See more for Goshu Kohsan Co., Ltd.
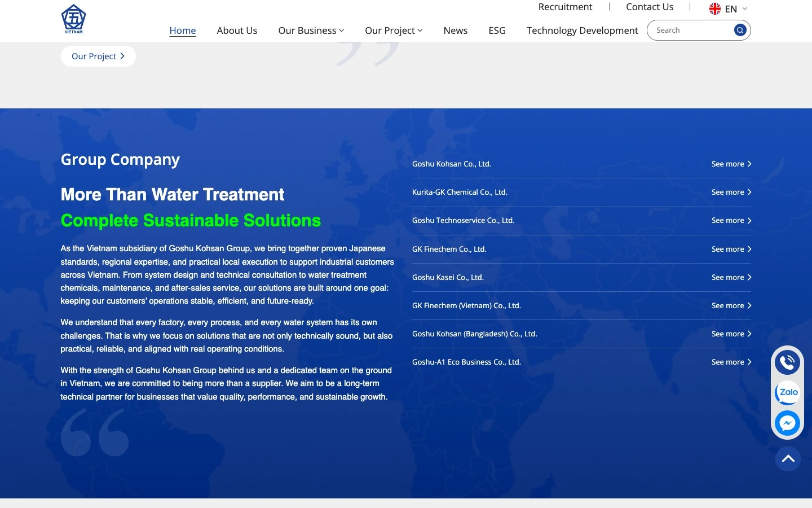 pyautogui.click(x=731, y=164)
